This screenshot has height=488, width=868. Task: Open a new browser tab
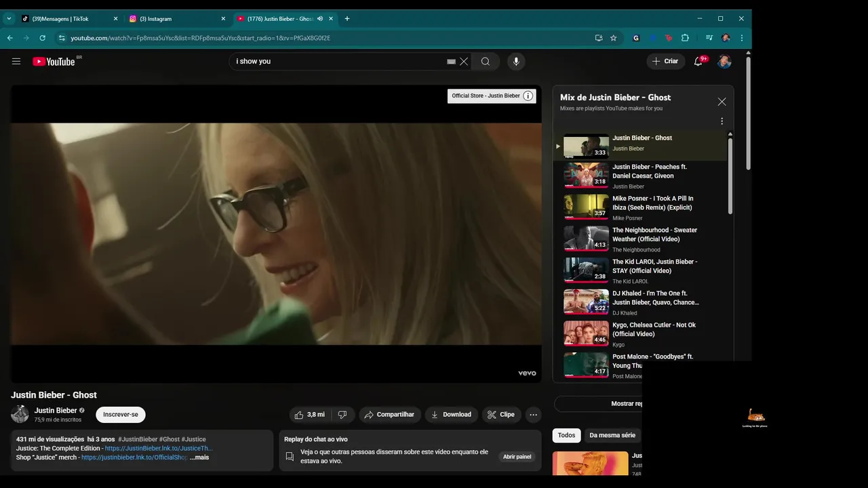(347, 18)
